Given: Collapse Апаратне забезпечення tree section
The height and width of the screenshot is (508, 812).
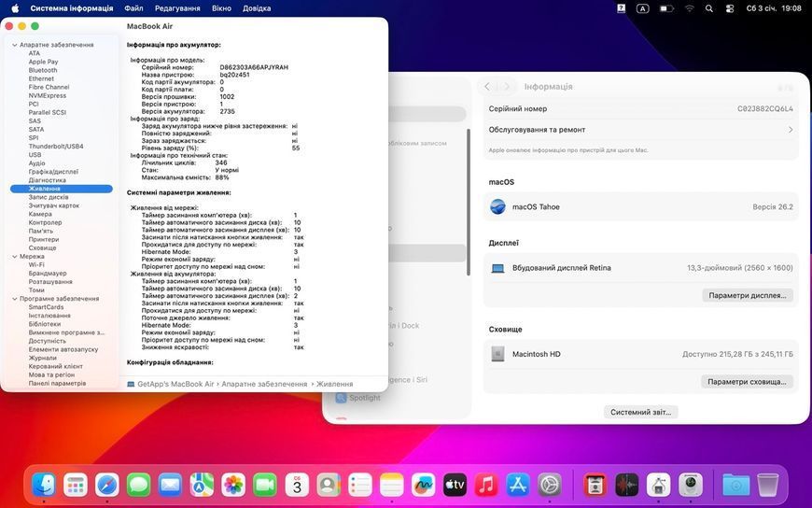Looking at the screenshot, I should click(15, 45).
